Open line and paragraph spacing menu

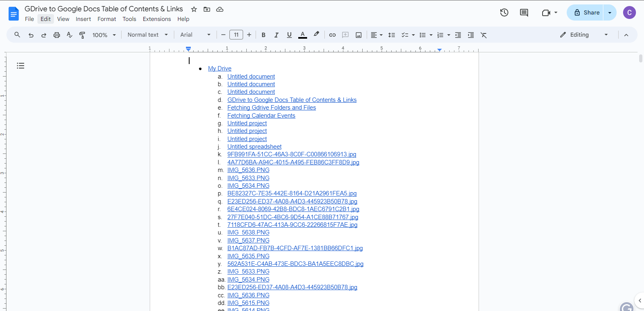392,35
